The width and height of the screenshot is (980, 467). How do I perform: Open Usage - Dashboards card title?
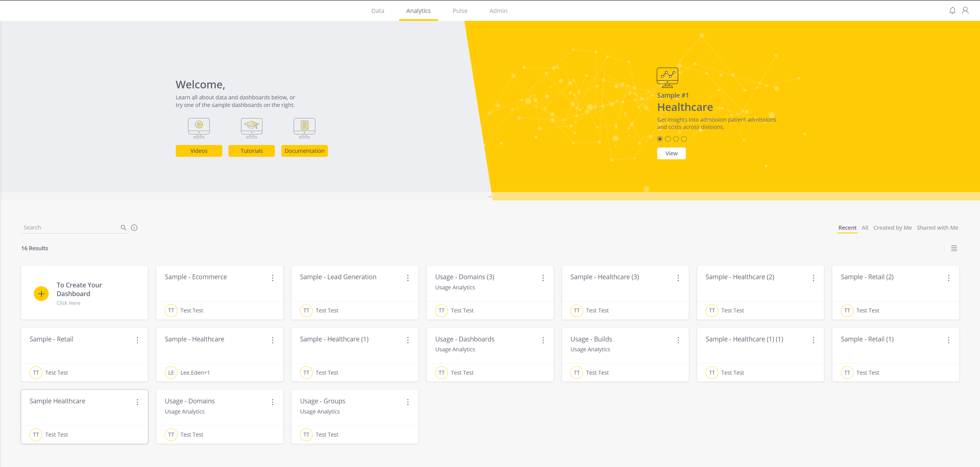[465, 339]
